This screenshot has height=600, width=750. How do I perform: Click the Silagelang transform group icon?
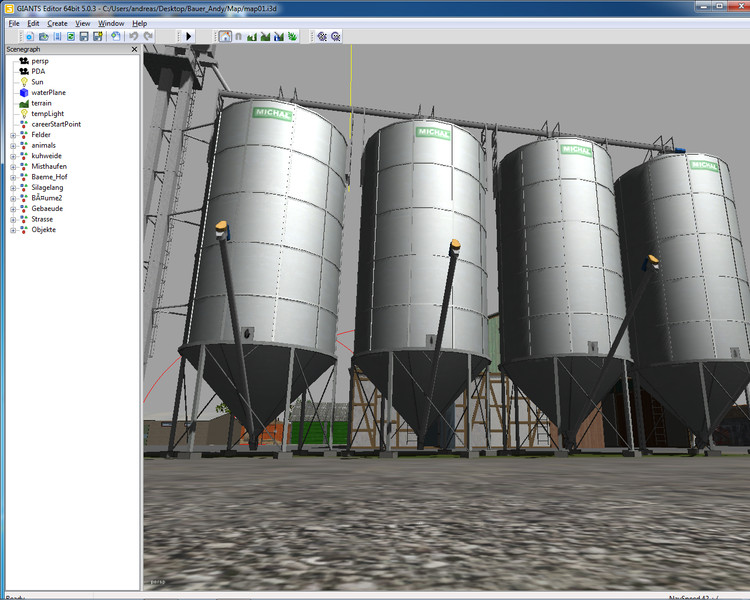[24, 188]
